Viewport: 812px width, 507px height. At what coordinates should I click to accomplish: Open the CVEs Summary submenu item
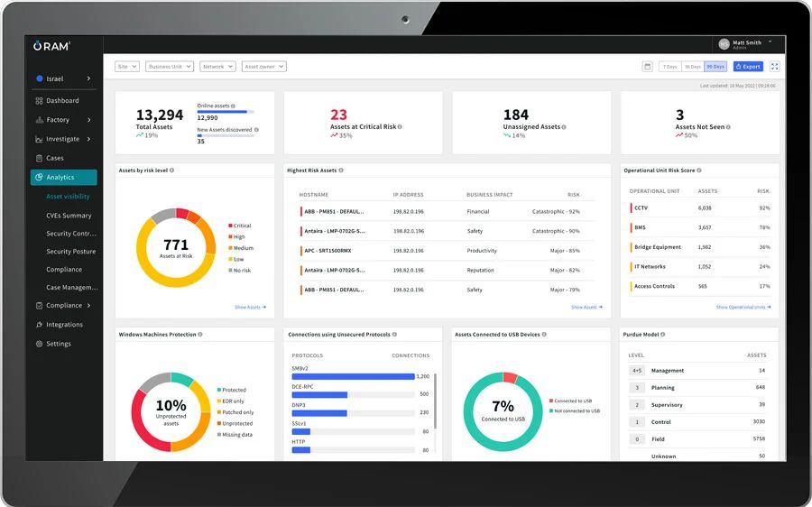point(69,216)
